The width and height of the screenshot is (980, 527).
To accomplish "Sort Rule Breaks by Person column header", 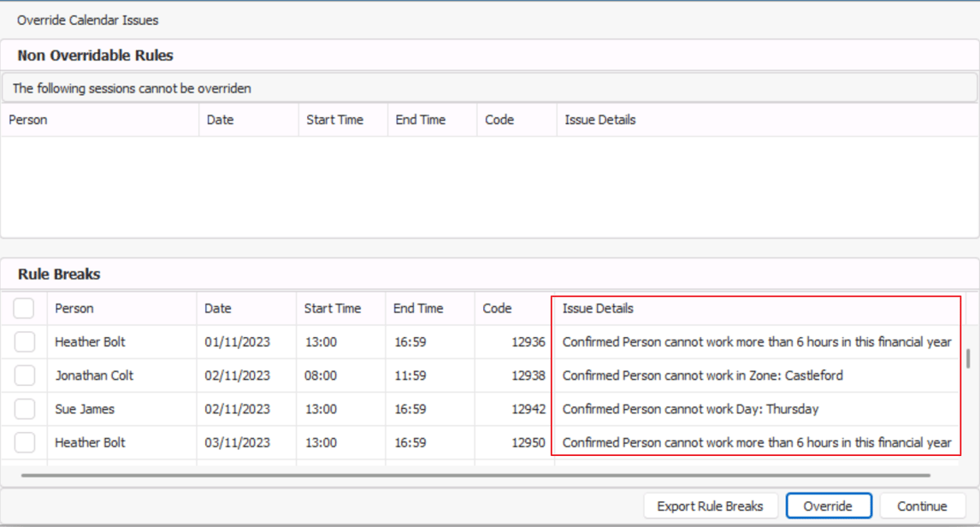I will pos(74,308).
